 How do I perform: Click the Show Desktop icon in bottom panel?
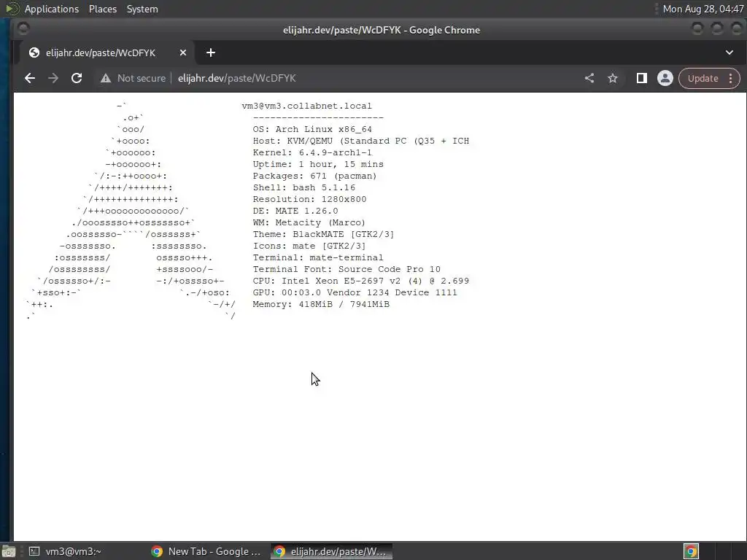[x=9, y=551]
